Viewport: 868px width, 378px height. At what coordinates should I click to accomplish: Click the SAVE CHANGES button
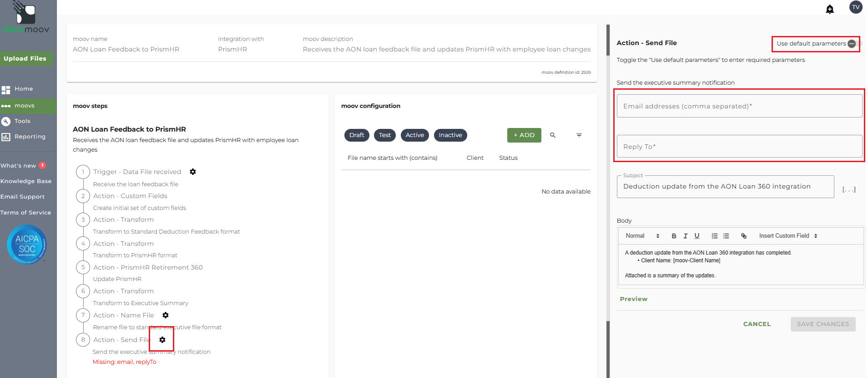pyautogui.click(x=823, y=324)
